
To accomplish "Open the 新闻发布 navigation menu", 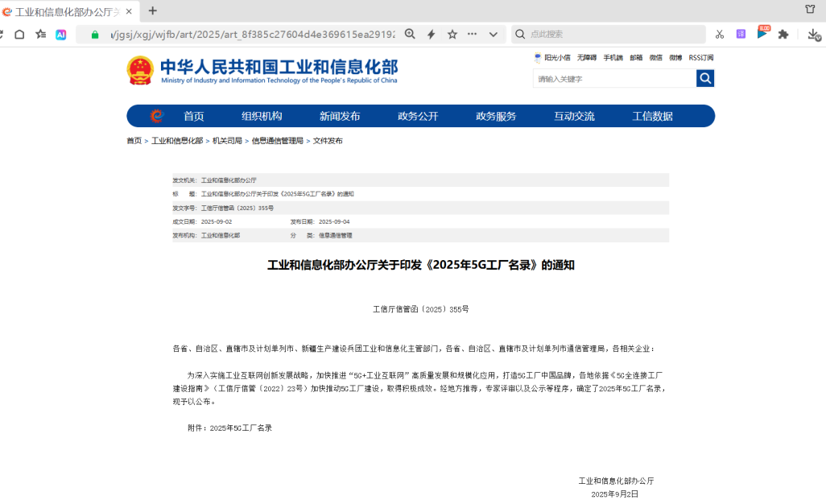I will (x=340, y=116).
